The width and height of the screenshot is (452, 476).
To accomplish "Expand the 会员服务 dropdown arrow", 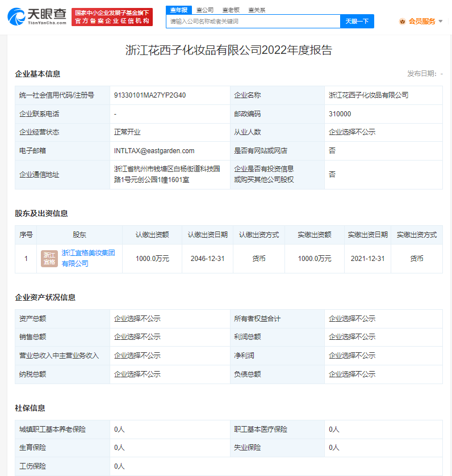I will pos(441,22).
